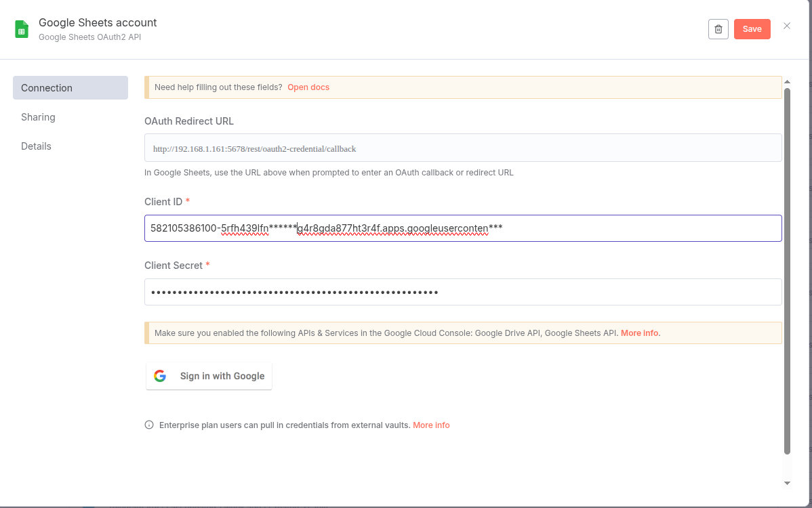Click the OAuth Redirect URL field
Screen dimensions: 812x508
point(463,148)
